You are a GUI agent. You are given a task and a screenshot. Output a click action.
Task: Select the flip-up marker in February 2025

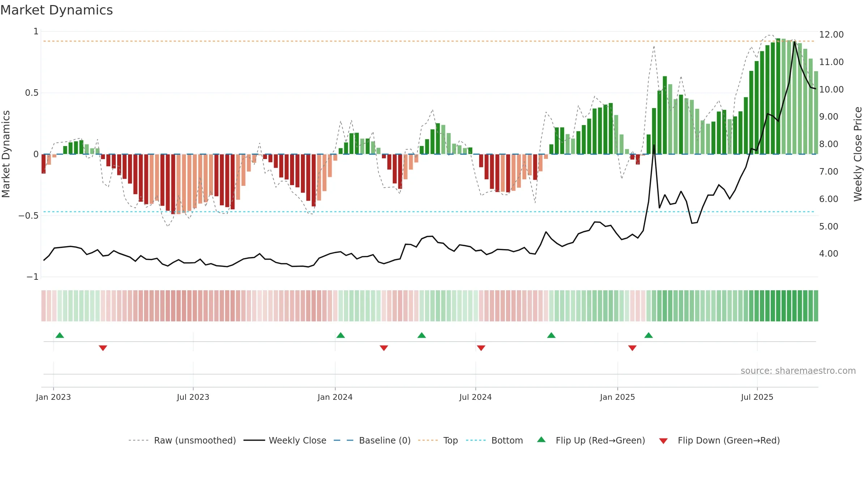pyautogui.click(x=648, y=335)
